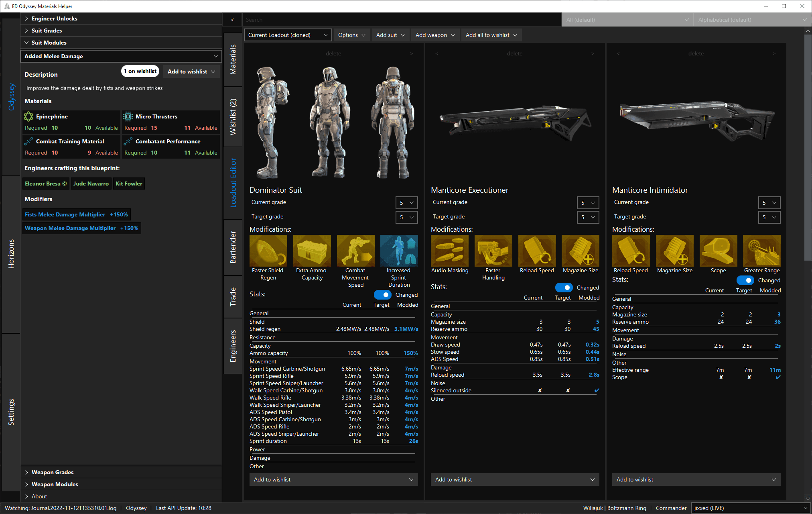Select the Faster Handling modification icon
812x514 pixels.
[493, 251]
